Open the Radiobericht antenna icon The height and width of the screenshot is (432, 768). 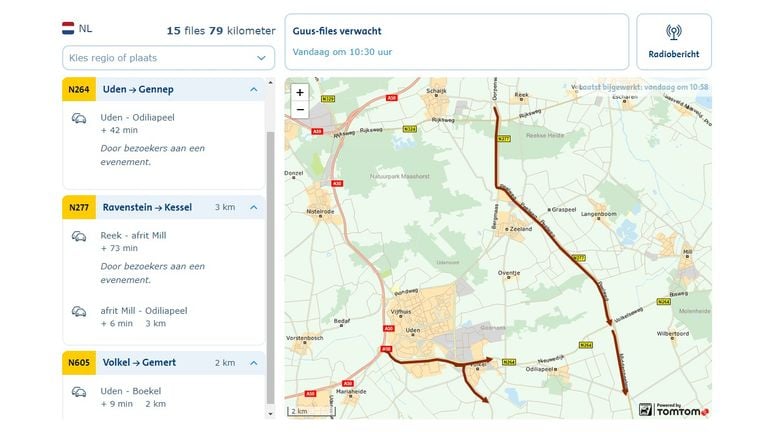tap(673, 32)
